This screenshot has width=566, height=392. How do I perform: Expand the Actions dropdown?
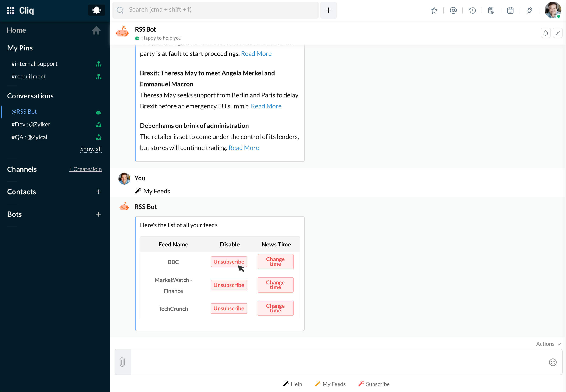(x=548, y=344)
